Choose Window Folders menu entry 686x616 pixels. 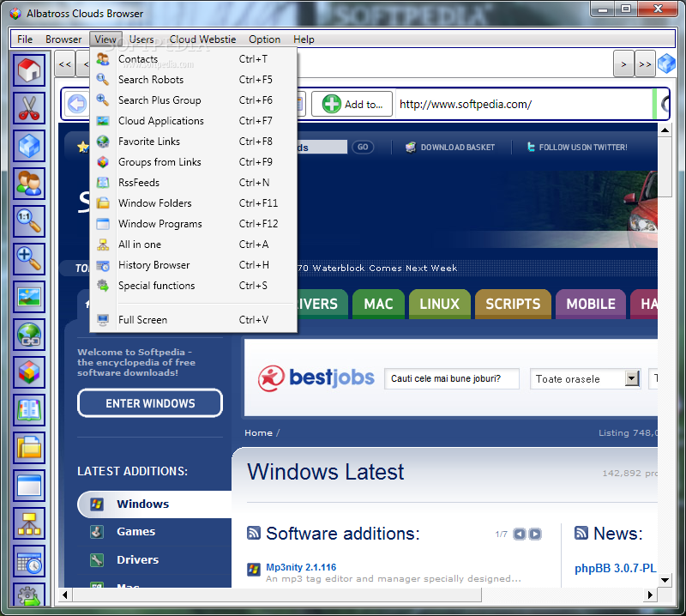[194, 203]
